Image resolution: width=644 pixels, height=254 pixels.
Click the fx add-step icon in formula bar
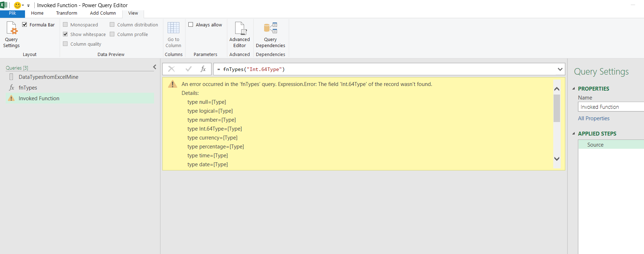click(203, 69)
